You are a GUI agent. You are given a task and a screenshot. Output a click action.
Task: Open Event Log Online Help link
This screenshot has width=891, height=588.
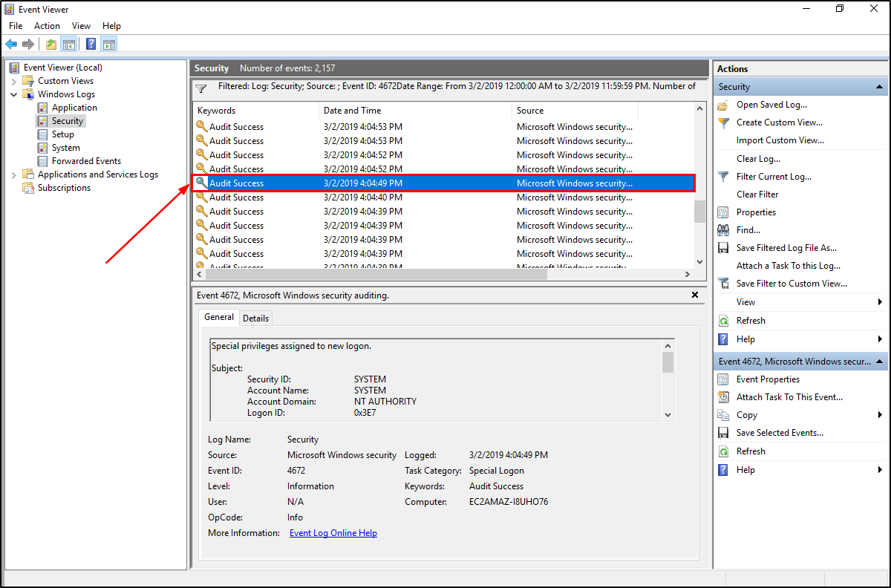(x=333, y=533)
